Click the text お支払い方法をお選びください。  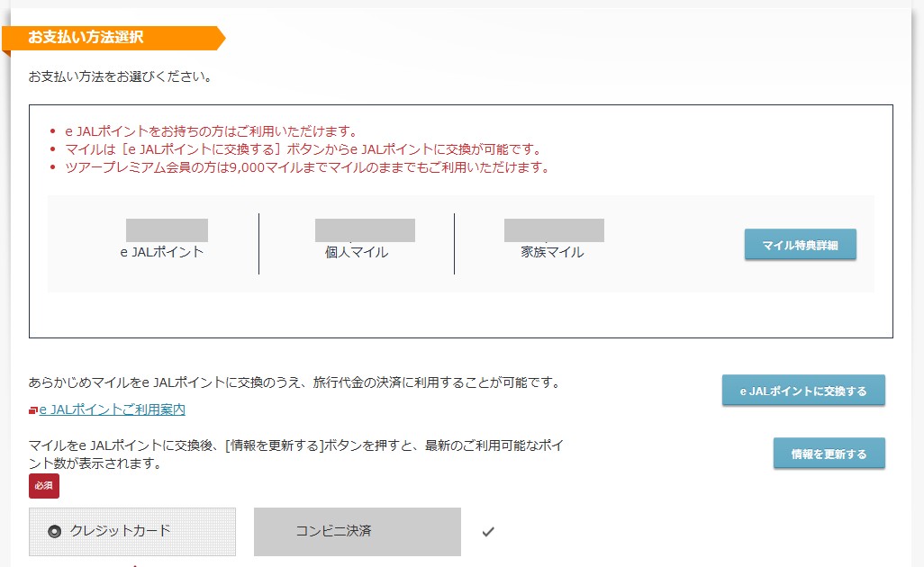click(x=120, y=76)
